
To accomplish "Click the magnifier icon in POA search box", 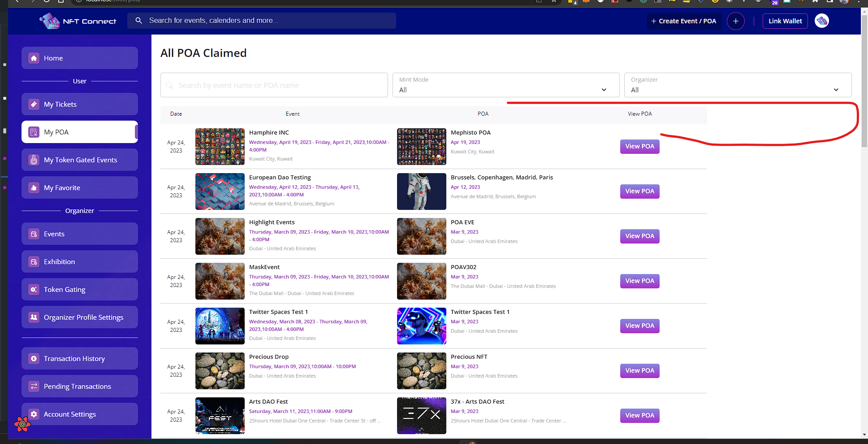I will (x=170, y=85).
